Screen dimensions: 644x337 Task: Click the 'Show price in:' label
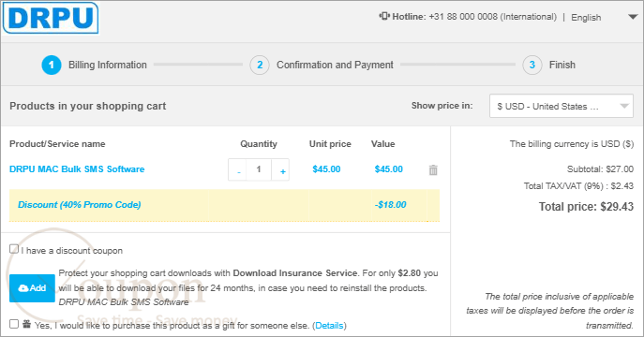442,106
